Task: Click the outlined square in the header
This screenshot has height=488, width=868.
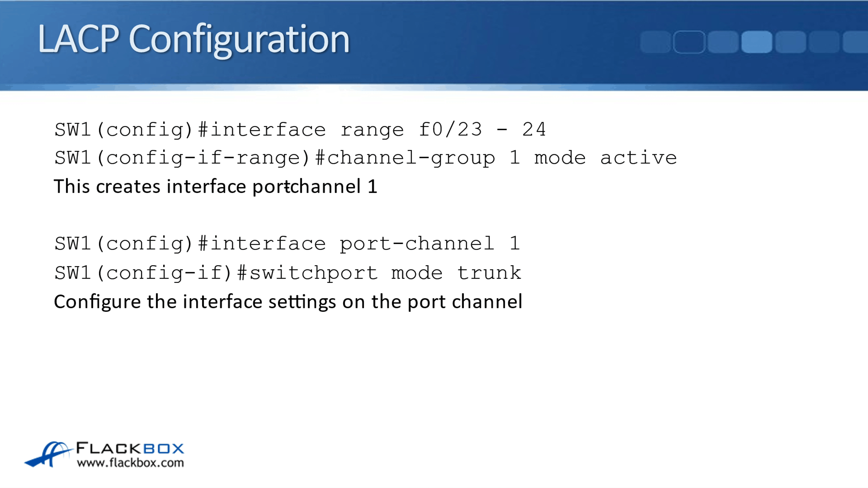Action: [x=689, y=42]
